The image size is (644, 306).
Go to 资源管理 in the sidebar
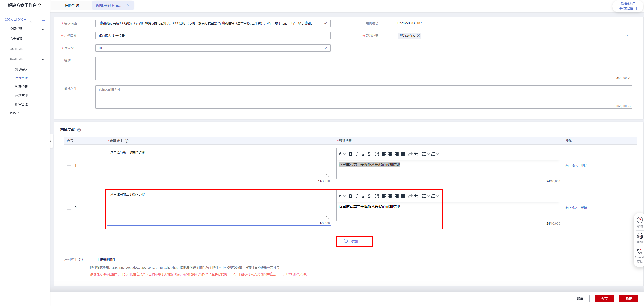click(x=21, y=87)
